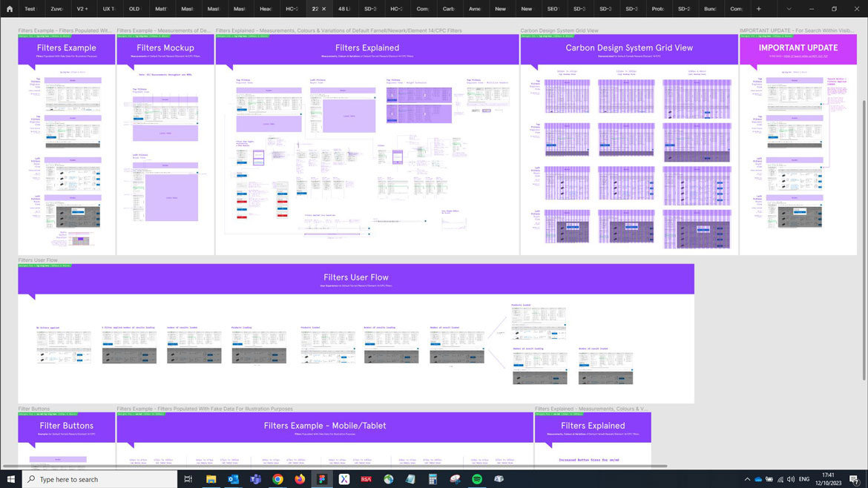Click inside the Windows search field
This screenshot has height=488, width=868.
96,478
